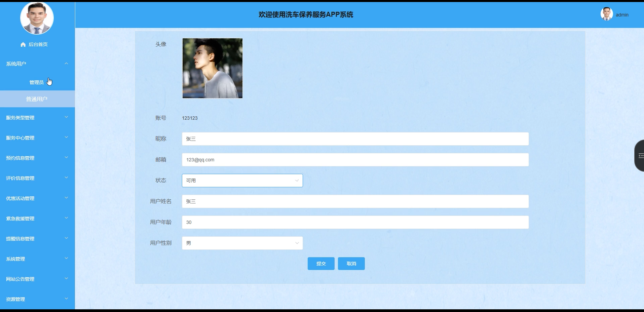Image resolution: width=644 pixels, height=312 pixels.
Task: Open the 资源管理 menu label
Action: (x=15, y=299)
